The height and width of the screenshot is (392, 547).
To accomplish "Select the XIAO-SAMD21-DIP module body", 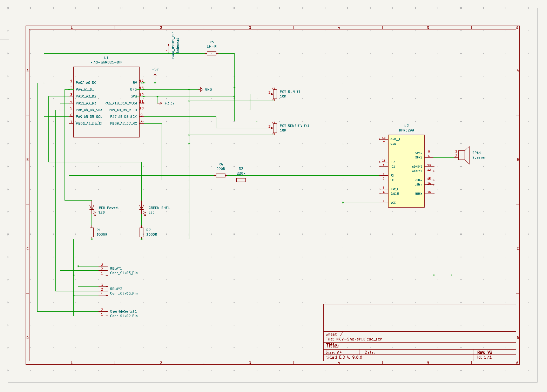I will coord(106,102).
